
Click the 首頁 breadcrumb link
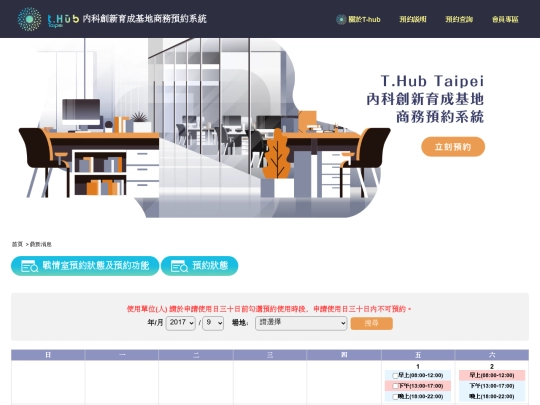pyautogui.click(x=17, y=244)
